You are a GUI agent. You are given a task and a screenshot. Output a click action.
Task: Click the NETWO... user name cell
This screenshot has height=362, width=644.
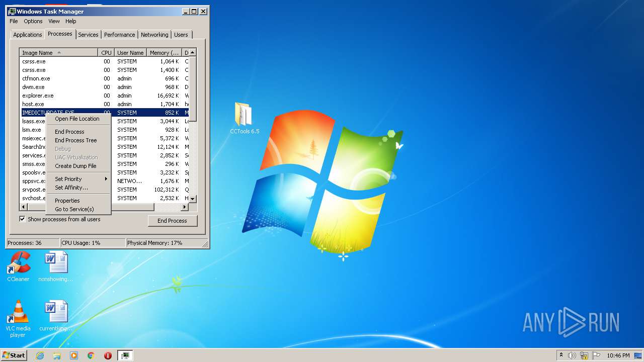[130, 181]
